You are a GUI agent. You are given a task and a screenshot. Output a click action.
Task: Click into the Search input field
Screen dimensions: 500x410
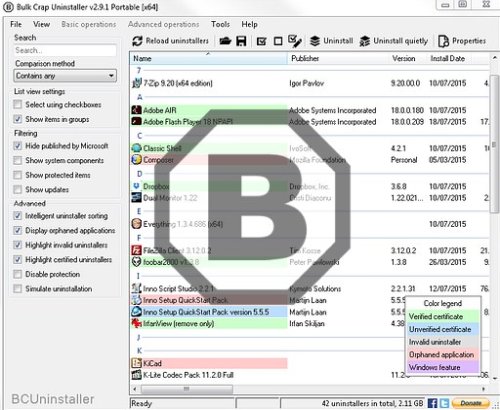65,50
